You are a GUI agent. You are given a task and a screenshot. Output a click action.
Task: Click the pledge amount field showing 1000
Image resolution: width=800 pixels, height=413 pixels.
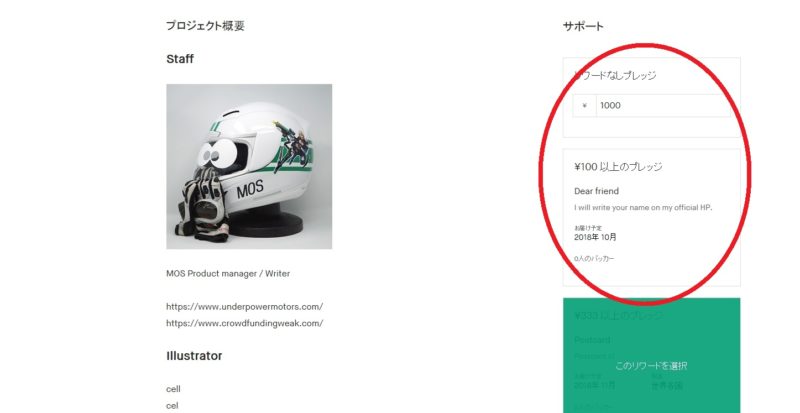(663, 106)
